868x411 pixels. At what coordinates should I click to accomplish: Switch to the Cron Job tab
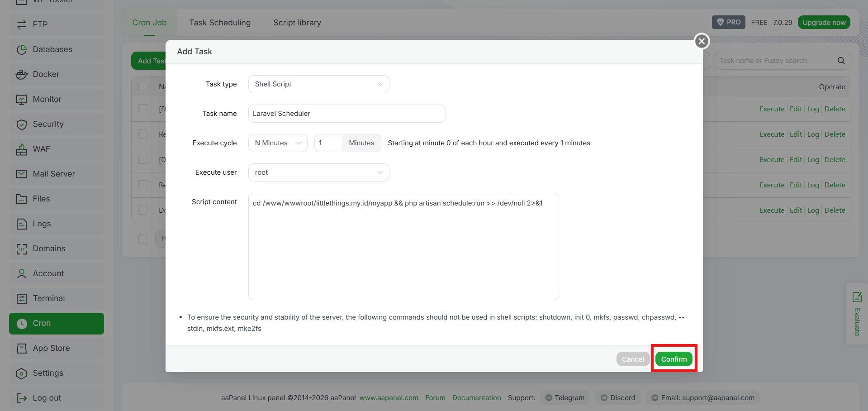click(149, 23)
